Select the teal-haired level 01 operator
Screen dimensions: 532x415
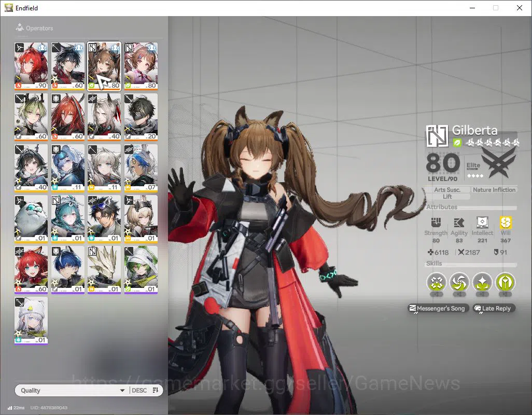67,218
